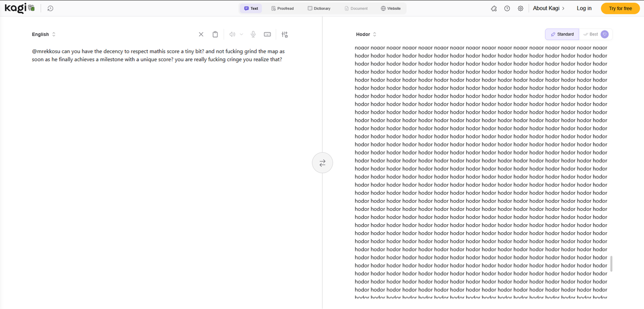Image resolution: width=644 pixels, height=309 pixels.
Task: Click the word "@mrekkosu" in source text
Action: pyautogui.click(x=46, y=51)
